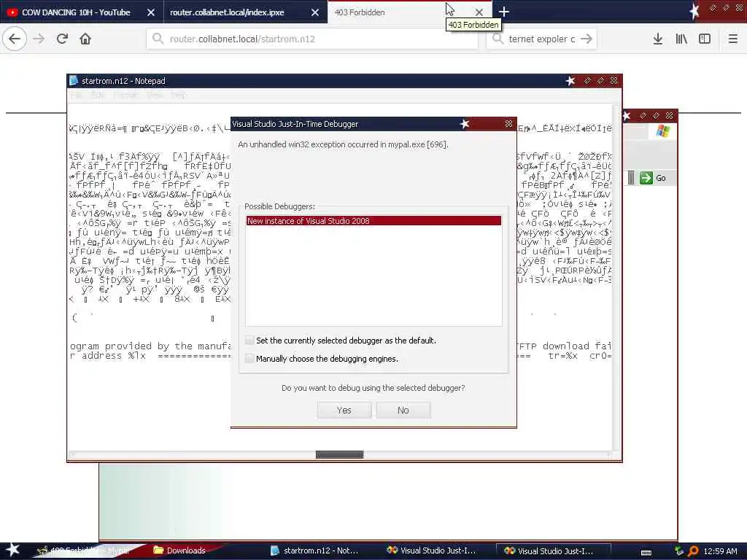The image size is (747, 560).
Task: Click the 12:59 AM clock
Action: pos(720,551)
